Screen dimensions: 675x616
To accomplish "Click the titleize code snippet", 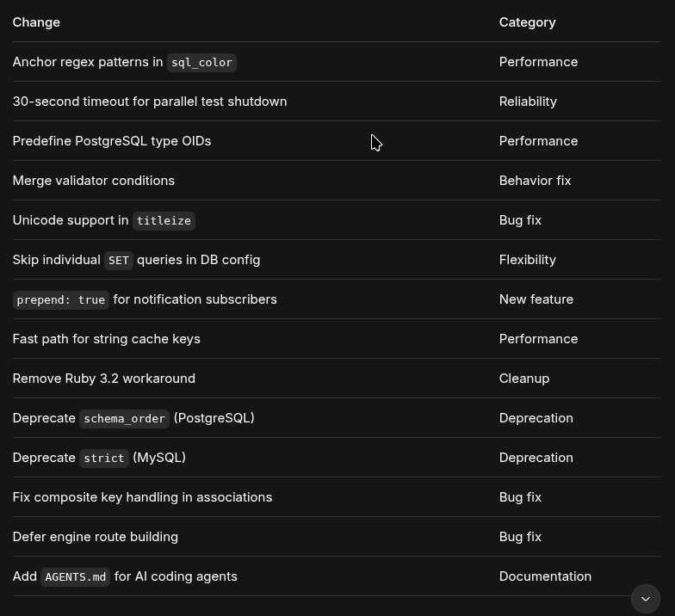I will pos(164,221).
